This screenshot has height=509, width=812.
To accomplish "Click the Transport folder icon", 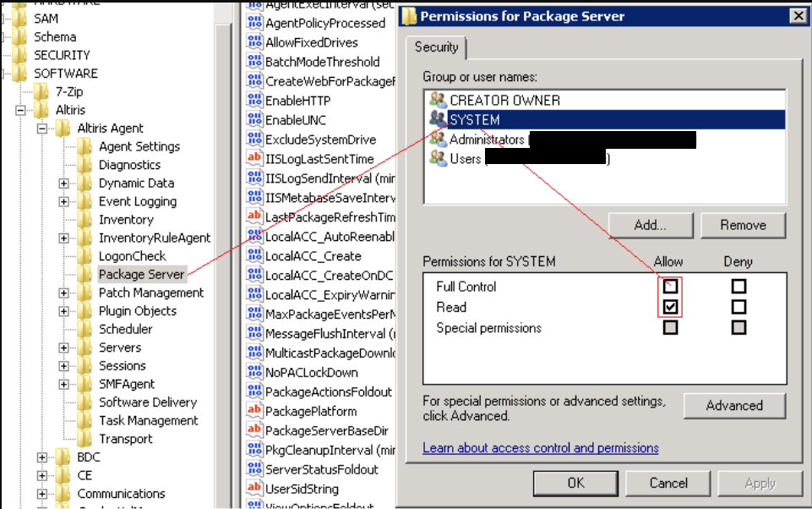I will coord(85,439).
